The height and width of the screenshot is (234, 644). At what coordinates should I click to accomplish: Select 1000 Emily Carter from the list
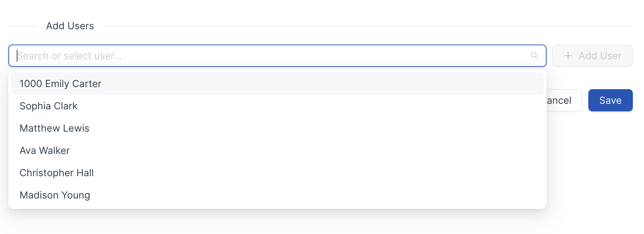277,84
